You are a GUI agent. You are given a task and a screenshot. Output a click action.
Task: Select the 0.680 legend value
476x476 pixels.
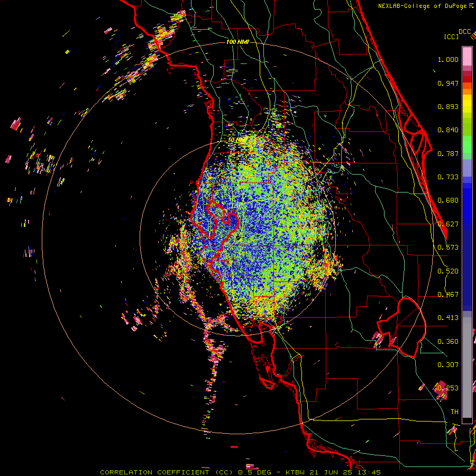(x=448, y=200)
